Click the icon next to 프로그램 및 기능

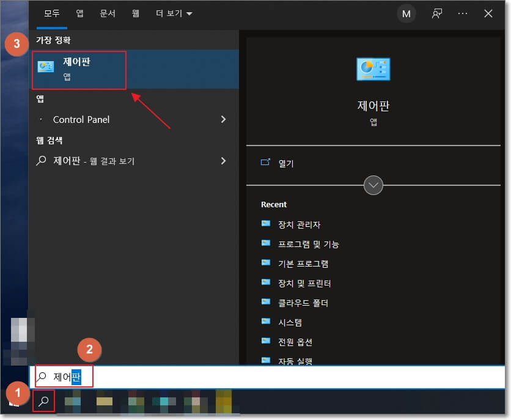tap(266, 243)
